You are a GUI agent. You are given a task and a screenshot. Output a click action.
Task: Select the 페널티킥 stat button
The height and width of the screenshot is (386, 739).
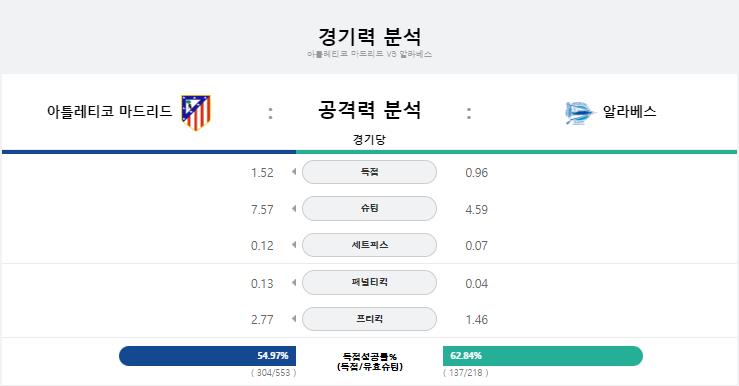pyautogui.click(x=369, y=282)
